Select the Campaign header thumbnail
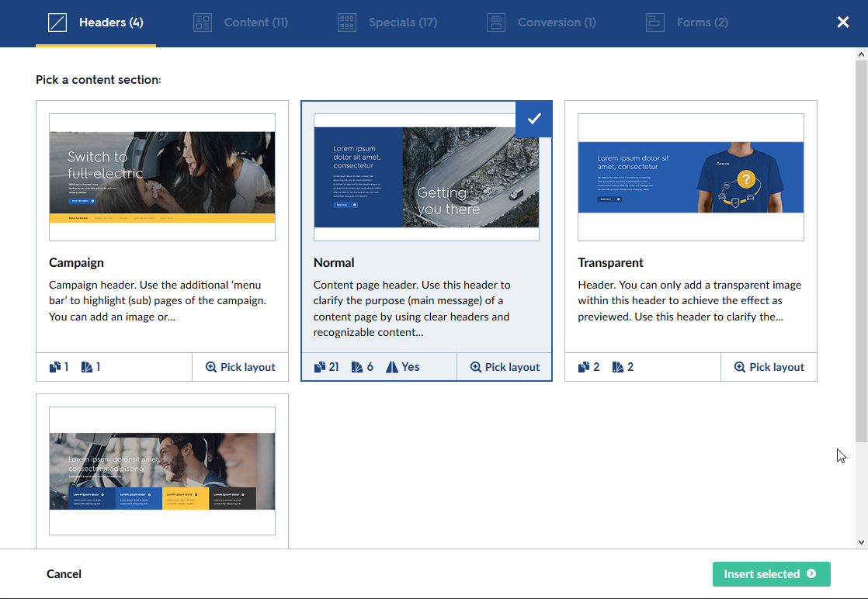Viewport: 868px width, 599px height. [x=162, y=177]
